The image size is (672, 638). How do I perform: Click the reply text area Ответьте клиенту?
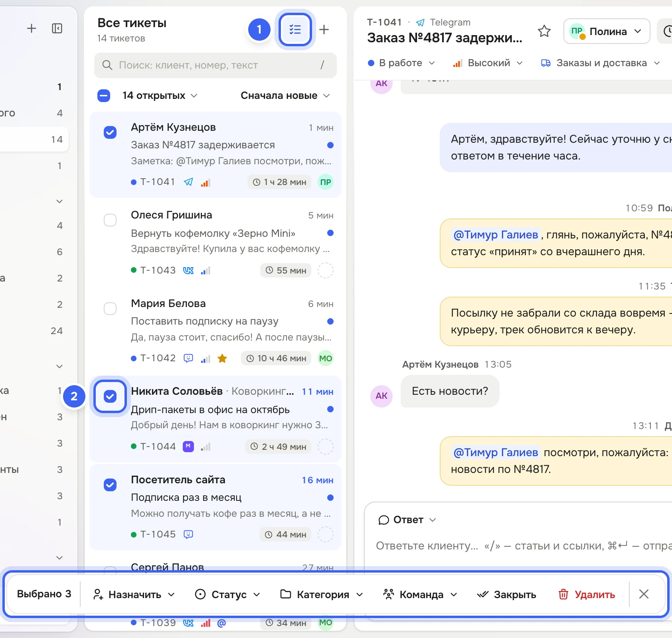524,546
